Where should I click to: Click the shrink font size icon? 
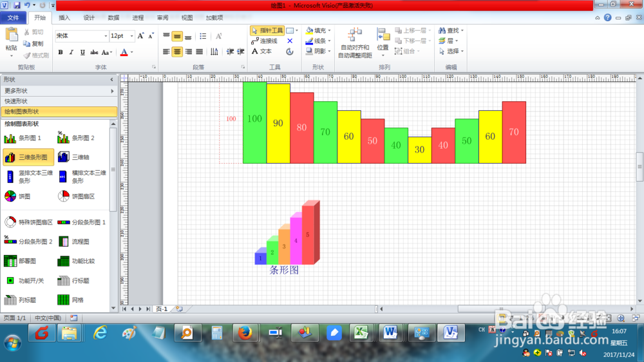151,36
